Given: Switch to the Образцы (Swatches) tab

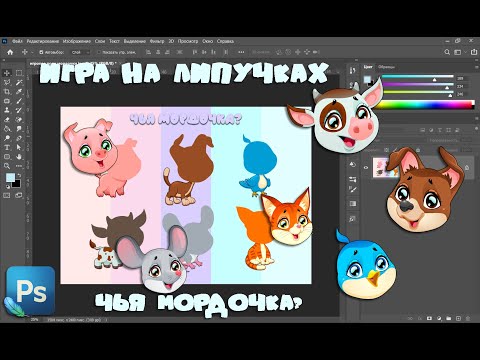Looking at the screenshot, I should tap(387, 67).
